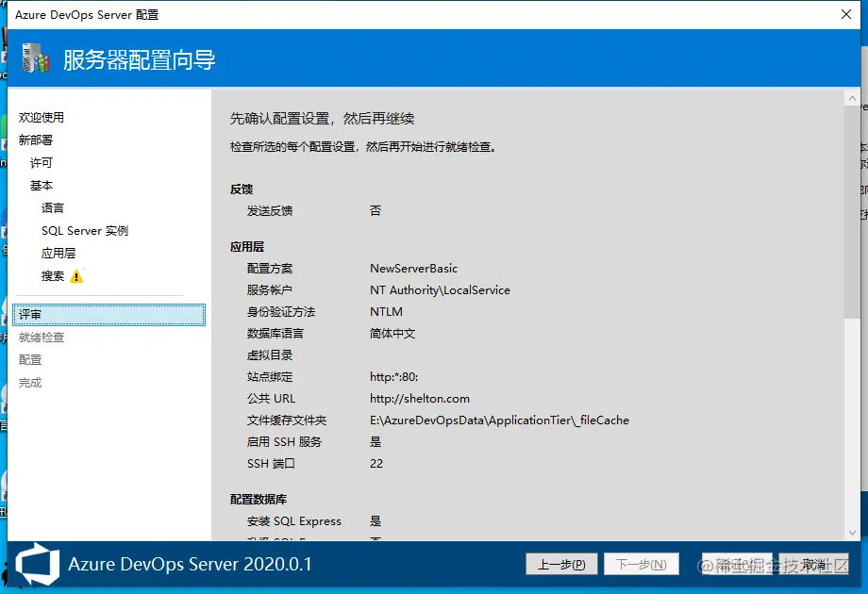The height and width of the screenshot is (594, 868).
Task: Click the server wizard icon in the header
Action: (x=36, y=58)
